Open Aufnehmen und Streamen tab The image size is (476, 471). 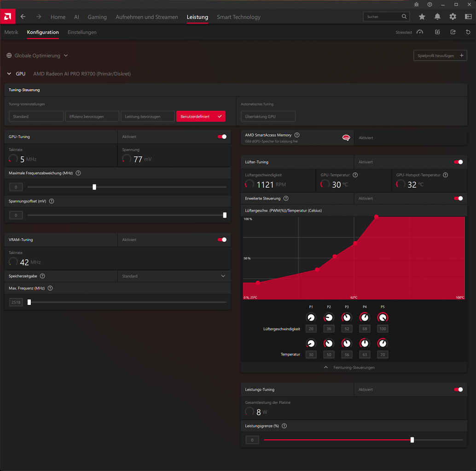147,17
